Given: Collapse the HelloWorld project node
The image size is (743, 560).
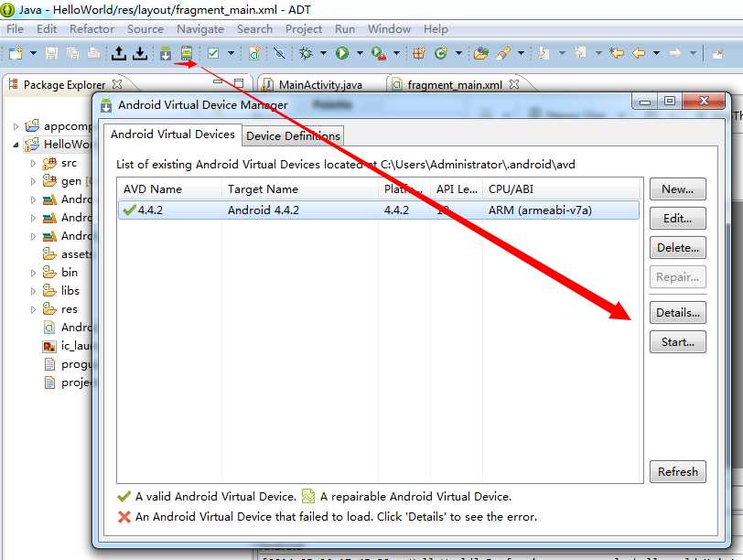Looking at the screenshot, I should pyautogui.click(x=16, y=145).
